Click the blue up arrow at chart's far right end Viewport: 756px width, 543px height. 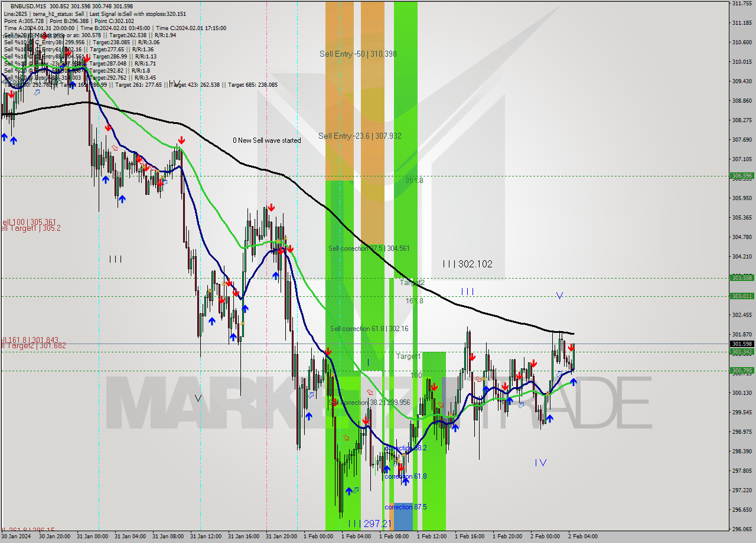pos(573,382)
